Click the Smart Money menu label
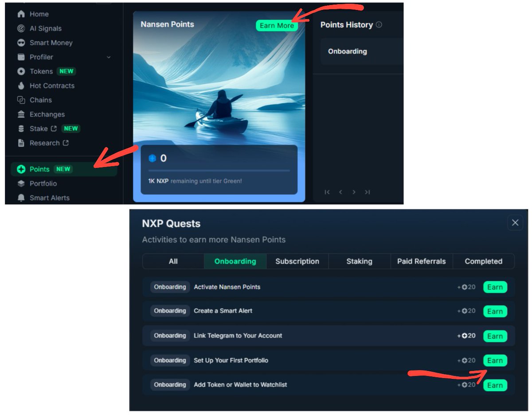Viewport: 532px width, 415px height. (51, 43)
